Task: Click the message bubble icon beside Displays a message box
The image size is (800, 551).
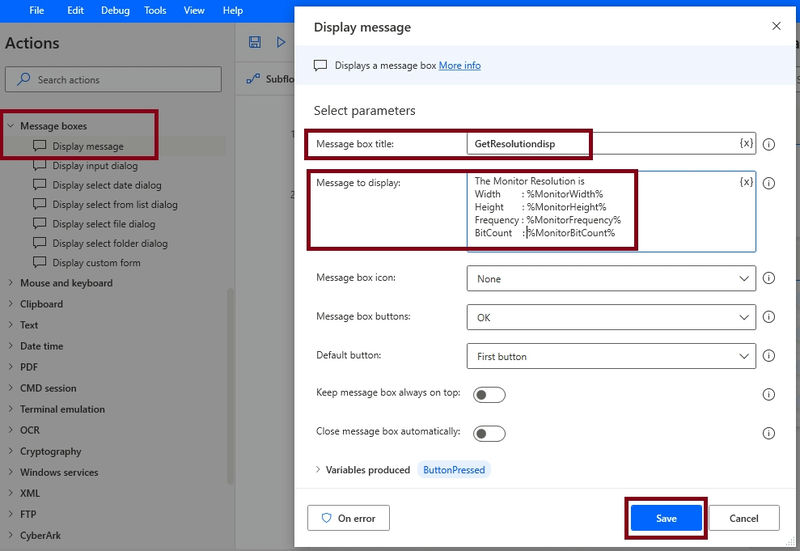Action: tap(320, 65)
